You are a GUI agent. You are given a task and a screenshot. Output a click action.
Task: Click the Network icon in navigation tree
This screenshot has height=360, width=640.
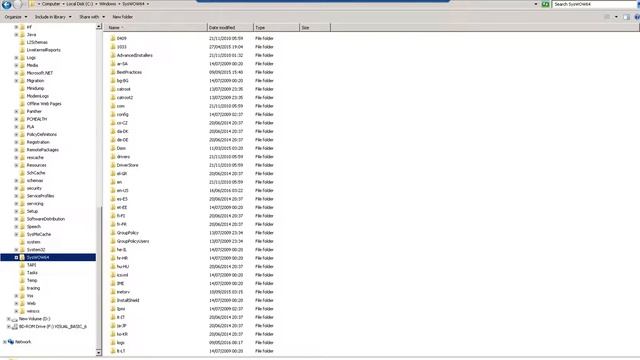(x=11, y=342)
